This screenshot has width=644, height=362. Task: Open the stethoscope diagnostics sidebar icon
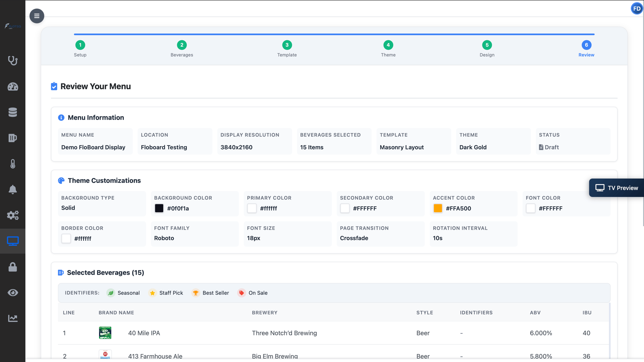point(13,60)
